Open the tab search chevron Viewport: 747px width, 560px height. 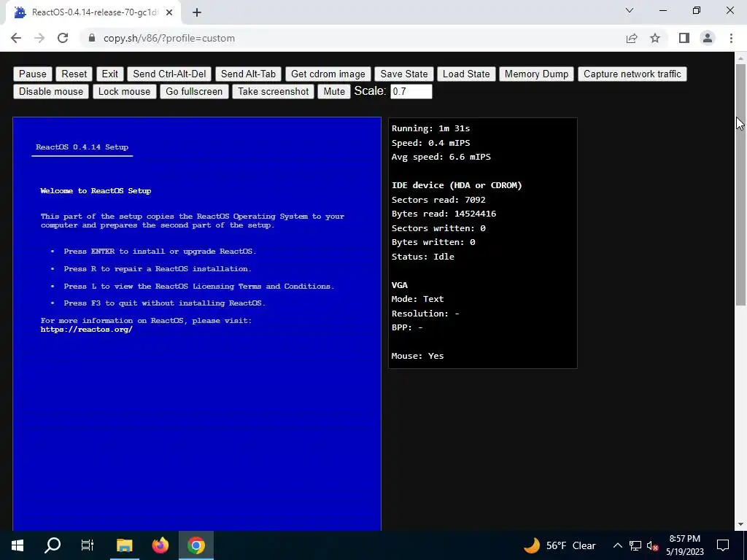[630, 10]
